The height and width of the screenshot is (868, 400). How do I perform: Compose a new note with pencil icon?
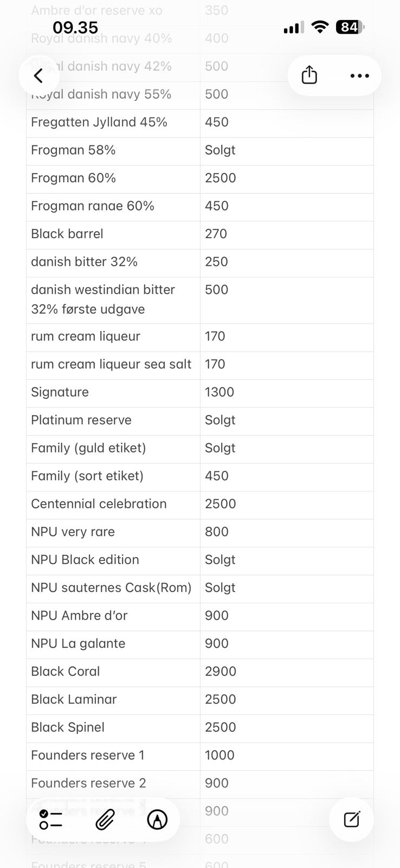click(352, 819)
